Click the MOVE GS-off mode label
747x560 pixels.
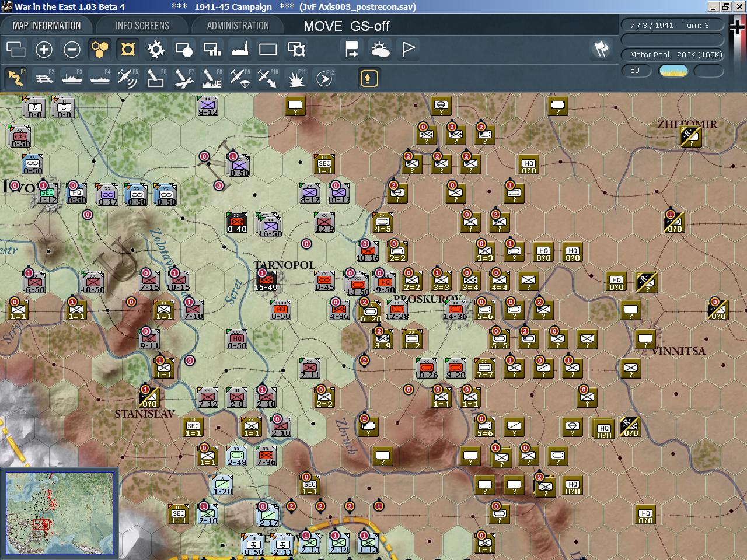pyautogui.click(x=347, y=26)
